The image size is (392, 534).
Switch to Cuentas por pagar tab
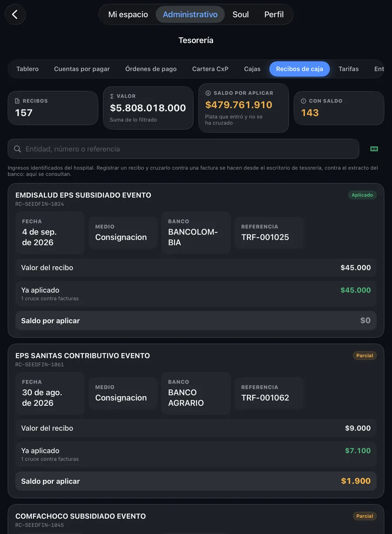[x=82, y=69]
